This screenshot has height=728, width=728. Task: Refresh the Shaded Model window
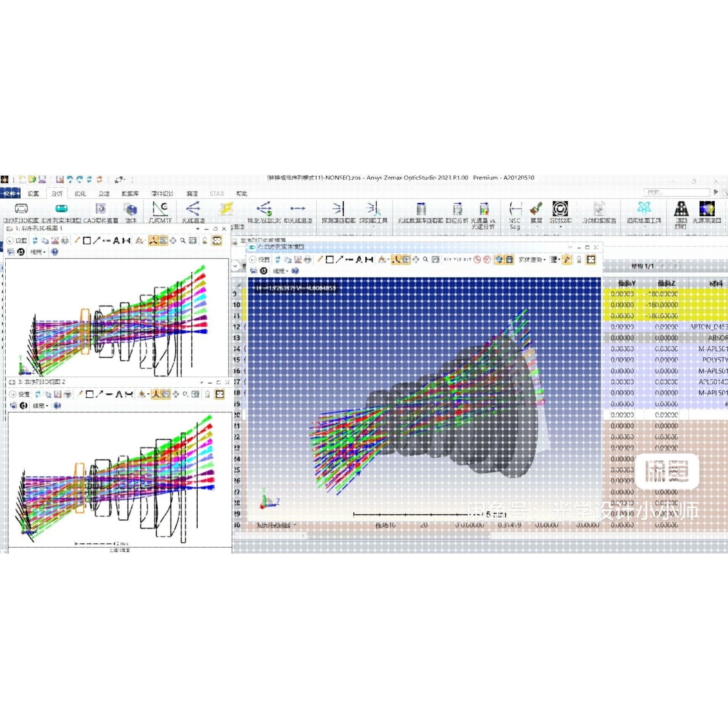pyautogui.click(x=278, y=259)
